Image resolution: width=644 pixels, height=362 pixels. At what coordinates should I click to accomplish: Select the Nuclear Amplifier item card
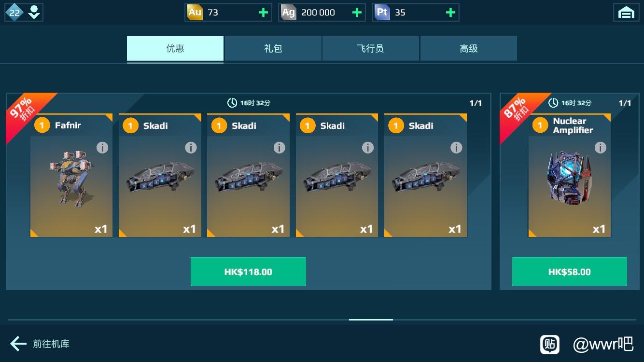click(x=570, y=176)
